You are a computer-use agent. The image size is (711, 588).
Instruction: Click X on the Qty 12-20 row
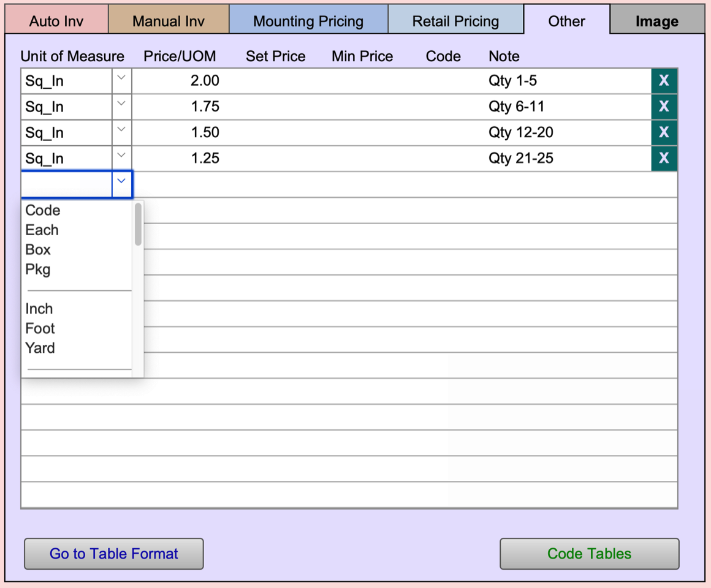tap(664, 132)
